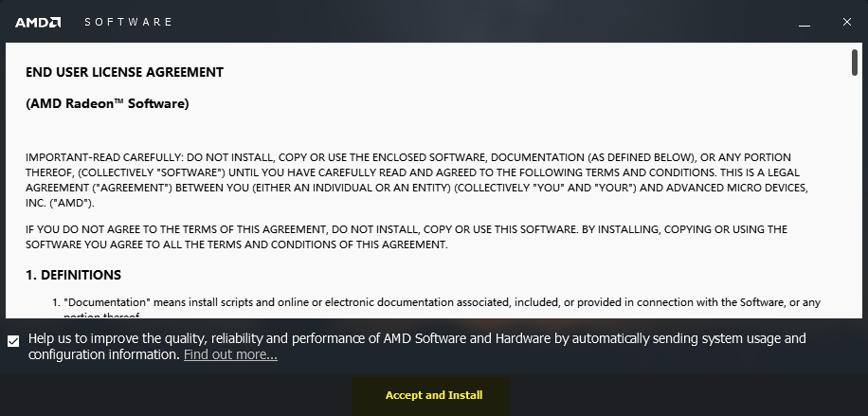The height and width of the screenshot is (416, 868).
Task: Click the IMPORTANT-READ CAREFULLY paragraph
Action: point(416,180)
